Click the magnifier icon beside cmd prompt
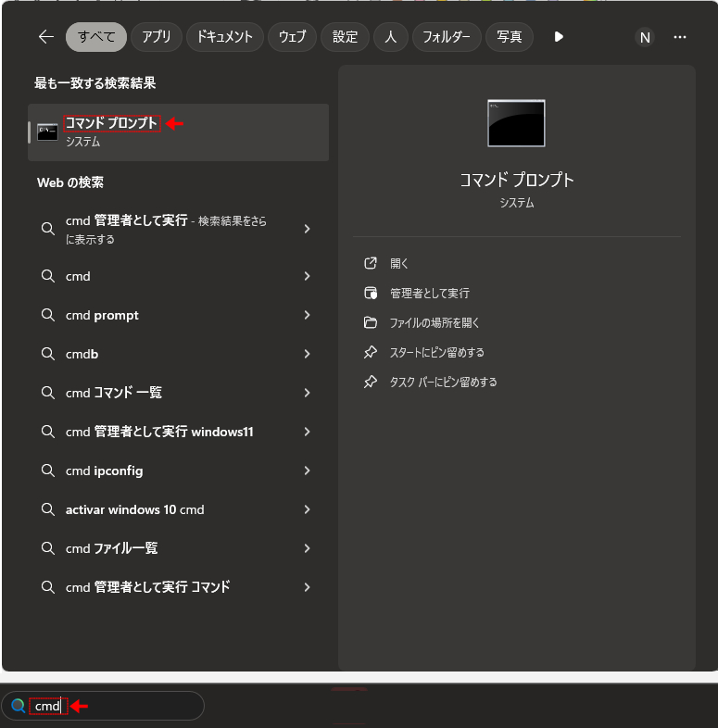 [x=48, y=315]
